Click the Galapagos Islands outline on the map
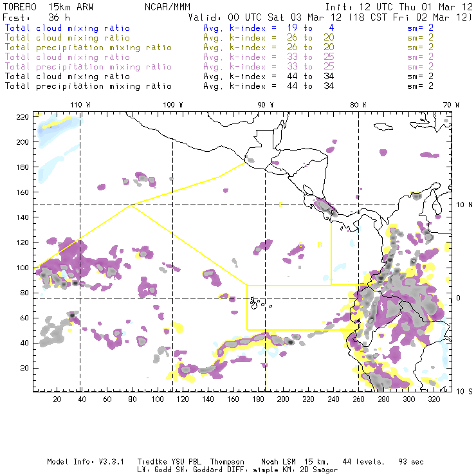476x476 pixels. tap(257, 301)
